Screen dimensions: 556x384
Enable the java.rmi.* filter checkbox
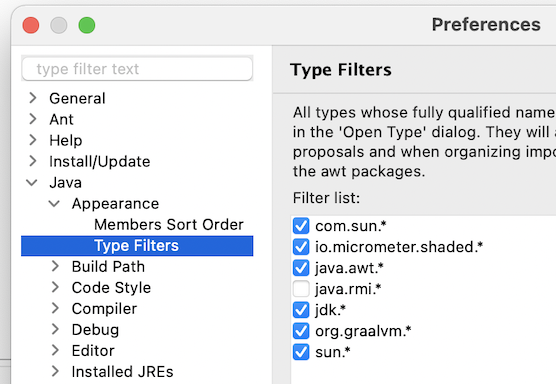click(x=301, y=289)
